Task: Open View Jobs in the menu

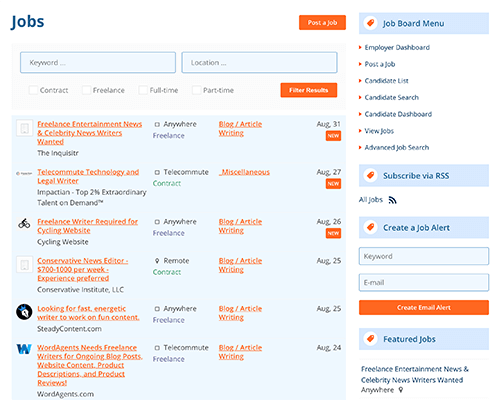Action: coord(379,131)
